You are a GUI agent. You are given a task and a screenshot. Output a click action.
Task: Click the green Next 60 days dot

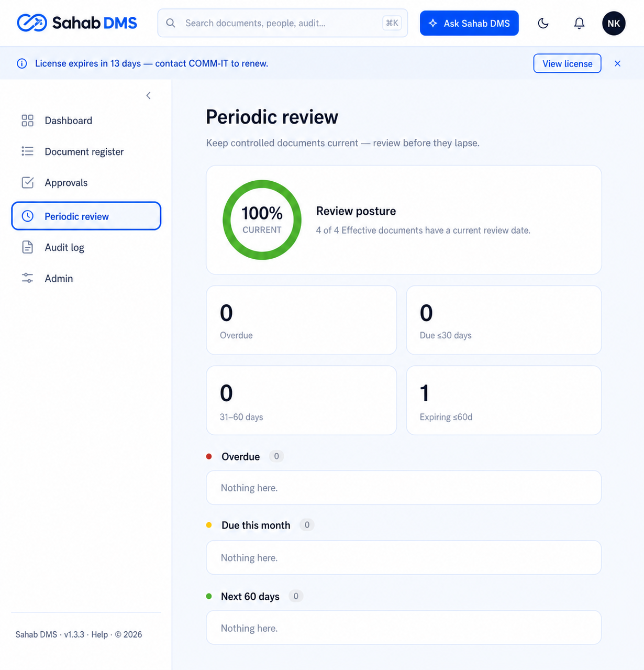209,596
